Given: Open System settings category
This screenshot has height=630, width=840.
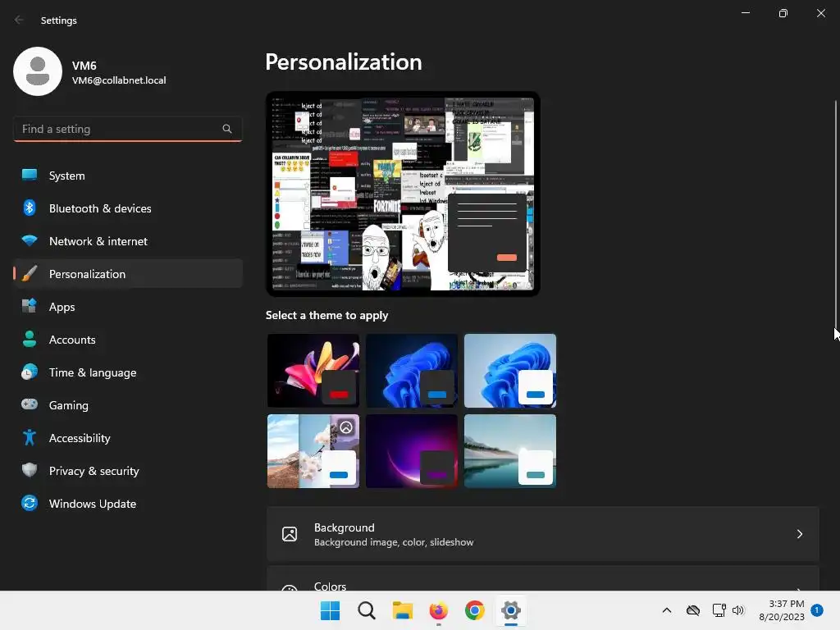Looking at the screenshot, I should [127, 176].
